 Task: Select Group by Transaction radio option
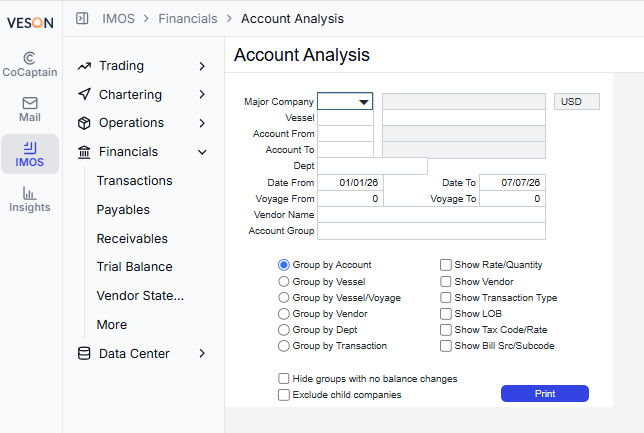283,346
